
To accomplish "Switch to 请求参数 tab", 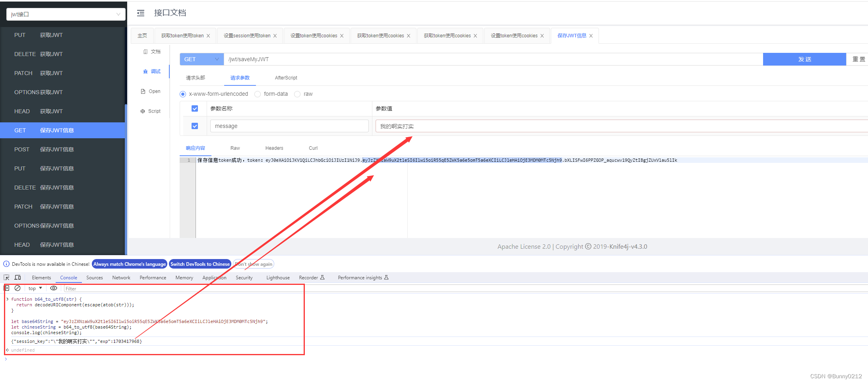I will coord(240,78).
